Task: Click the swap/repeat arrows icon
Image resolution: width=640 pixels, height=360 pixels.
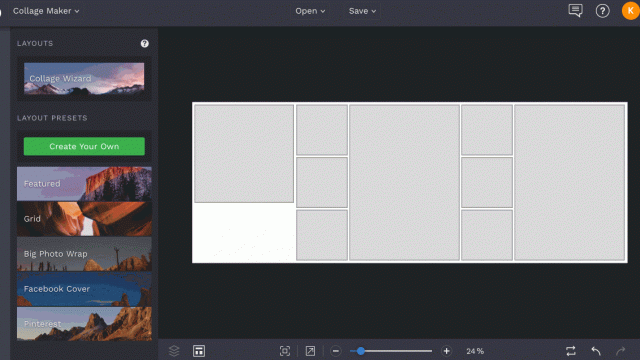Action: [x=571, y=351]
